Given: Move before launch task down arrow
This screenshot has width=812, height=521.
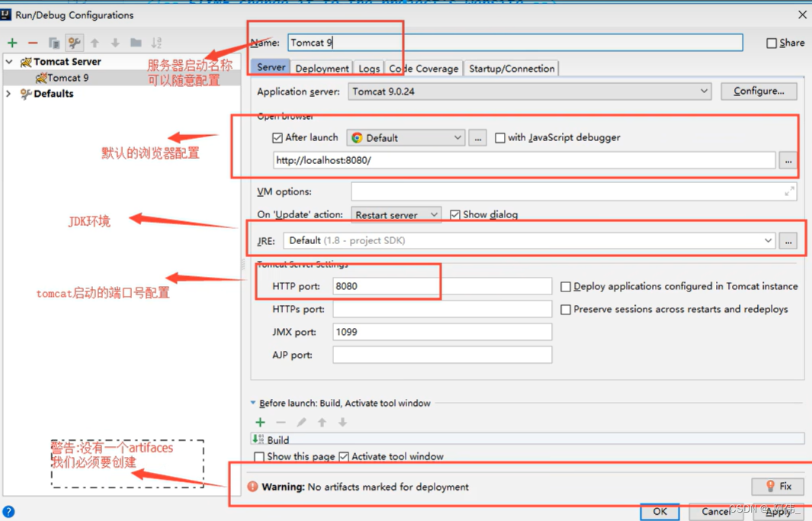Looking at the screenshot, I should [343, 423].
